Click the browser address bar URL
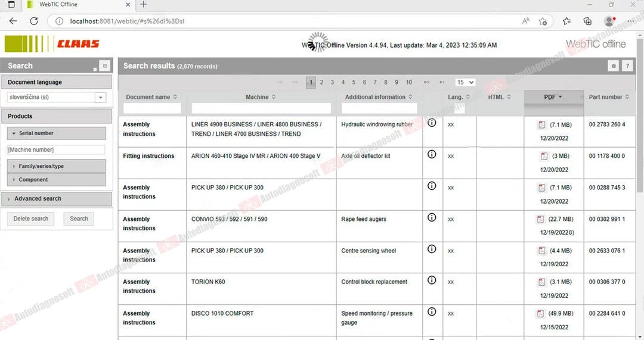 point(128,21)
